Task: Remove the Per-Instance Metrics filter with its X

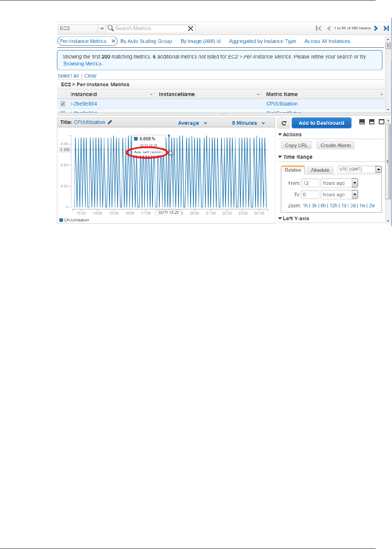Action: click(x=114, y=41)
